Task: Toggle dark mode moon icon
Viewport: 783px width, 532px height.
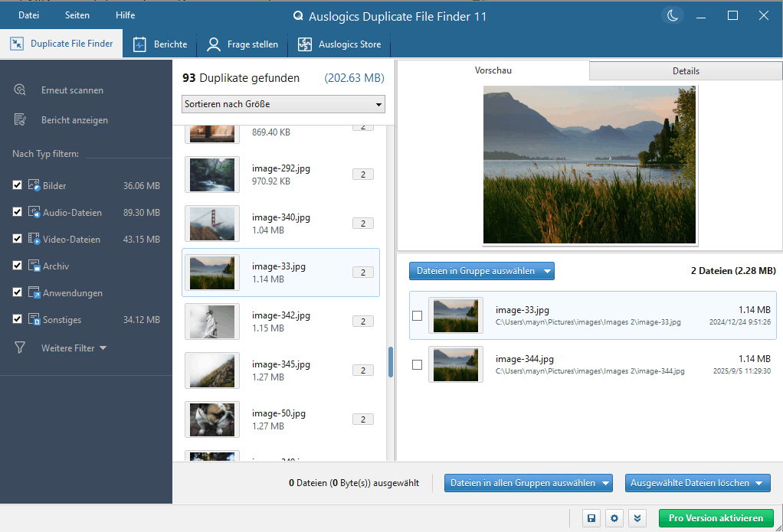Action: [673, 15]
